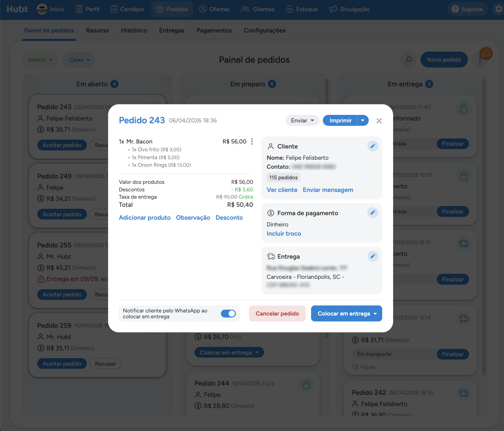Open the Estoque menu item
Screen dimensions: 504x431
(x=302, y=9)
